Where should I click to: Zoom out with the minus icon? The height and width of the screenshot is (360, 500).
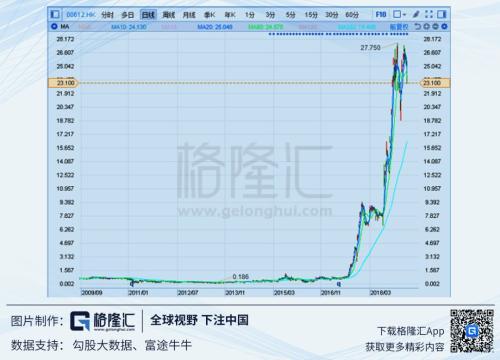436,26
